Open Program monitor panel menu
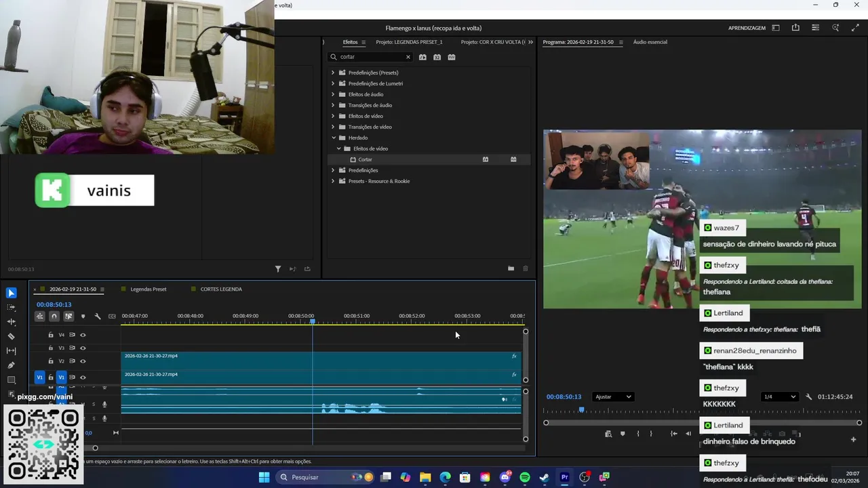This screenshot has width=868, height=488. tap(620, 42)
